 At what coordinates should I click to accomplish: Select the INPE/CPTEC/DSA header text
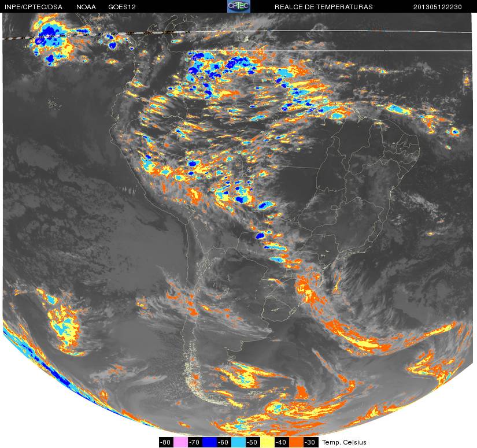coord(34,7)
